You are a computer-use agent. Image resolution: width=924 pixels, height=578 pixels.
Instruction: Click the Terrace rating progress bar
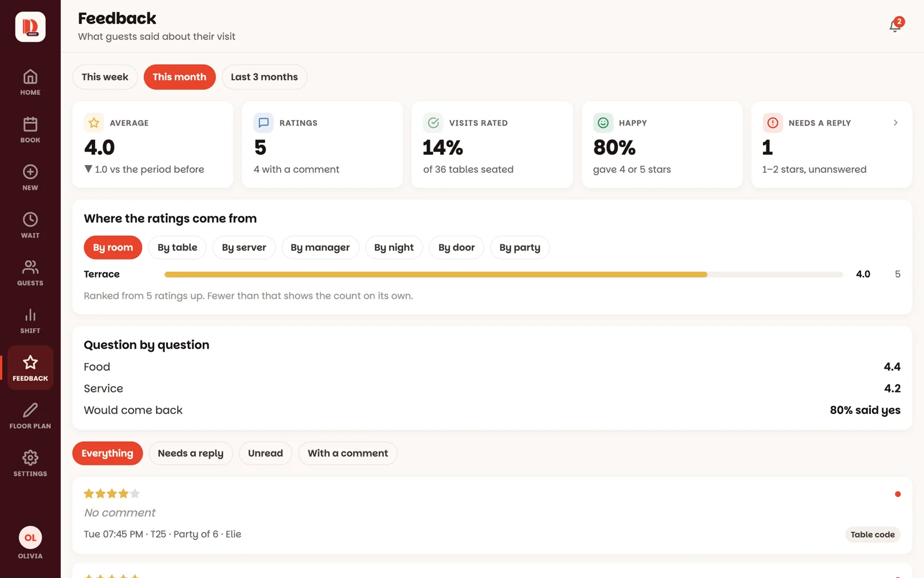click(504, 275)
